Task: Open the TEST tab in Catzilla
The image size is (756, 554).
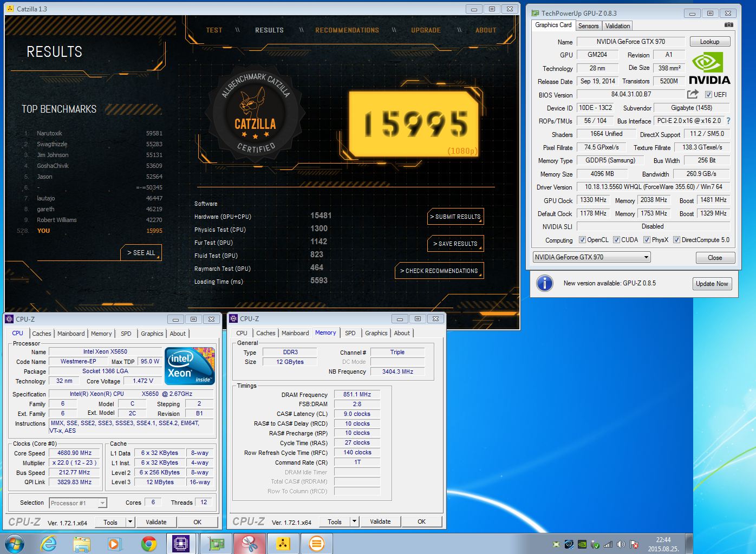Action: (x=214, y=30)
